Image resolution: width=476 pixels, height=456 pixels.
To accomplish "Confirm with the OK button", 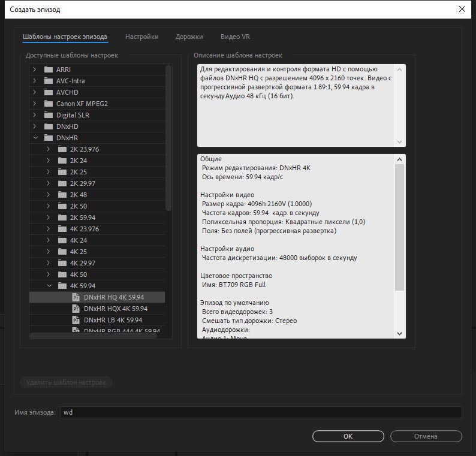I will 348,436.
